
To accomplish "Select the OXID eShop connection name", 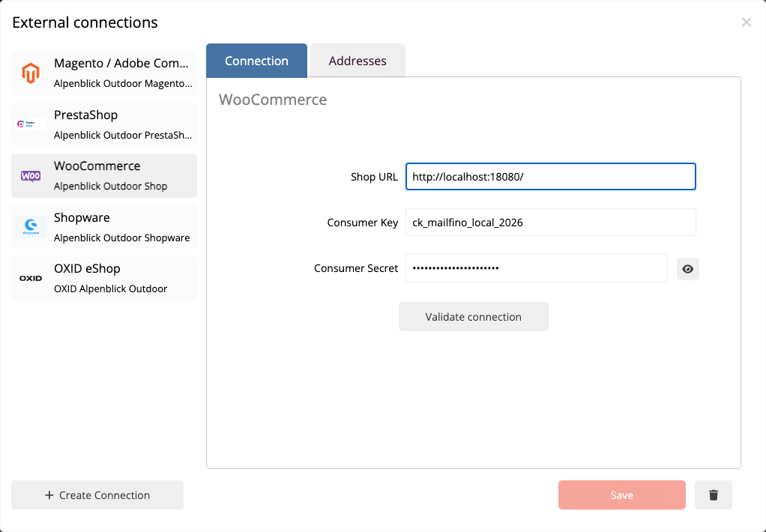I will (87, 268).
